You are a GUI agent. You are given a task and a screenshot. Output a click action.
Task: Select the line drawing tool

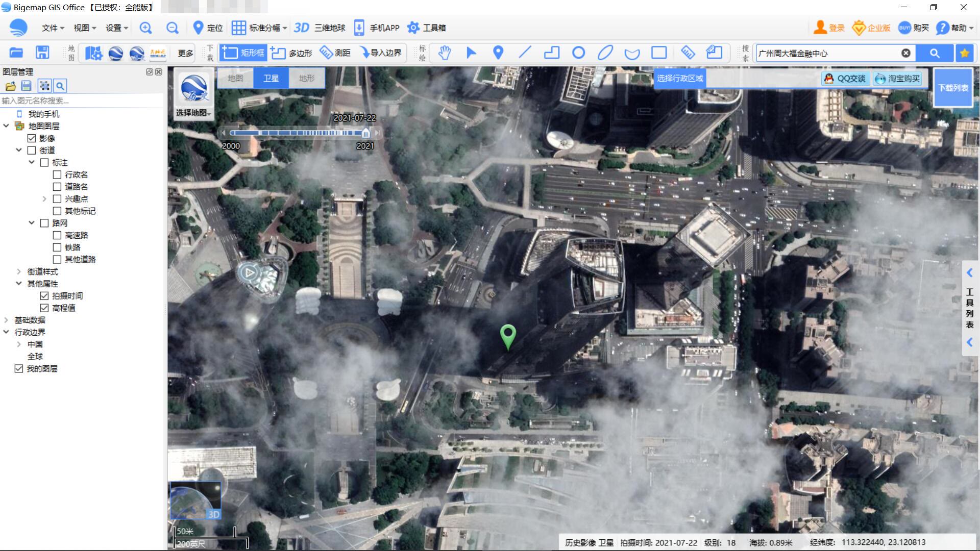click(525, 53)
